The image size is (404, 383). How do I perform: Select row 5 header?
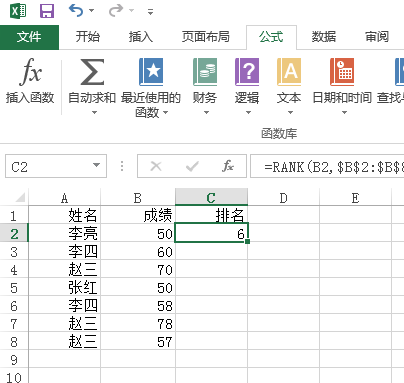14,288
